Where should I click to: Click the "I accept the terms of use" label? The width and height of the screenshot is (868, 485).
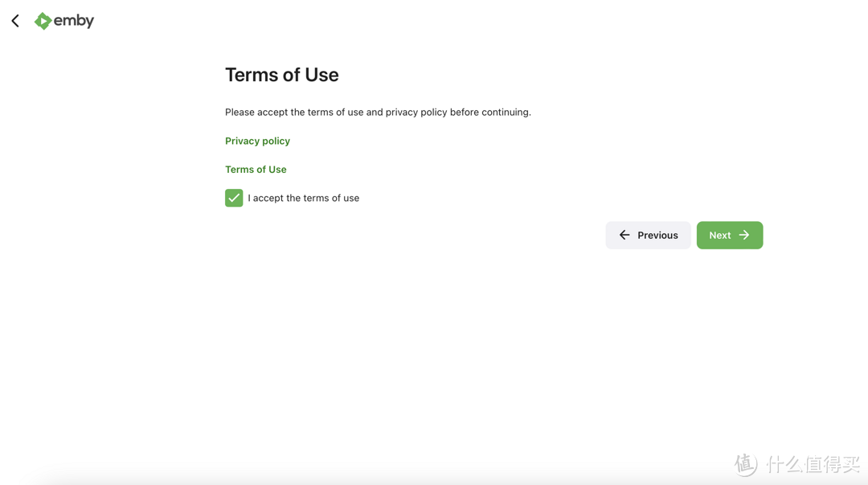(x=303, y=198)
